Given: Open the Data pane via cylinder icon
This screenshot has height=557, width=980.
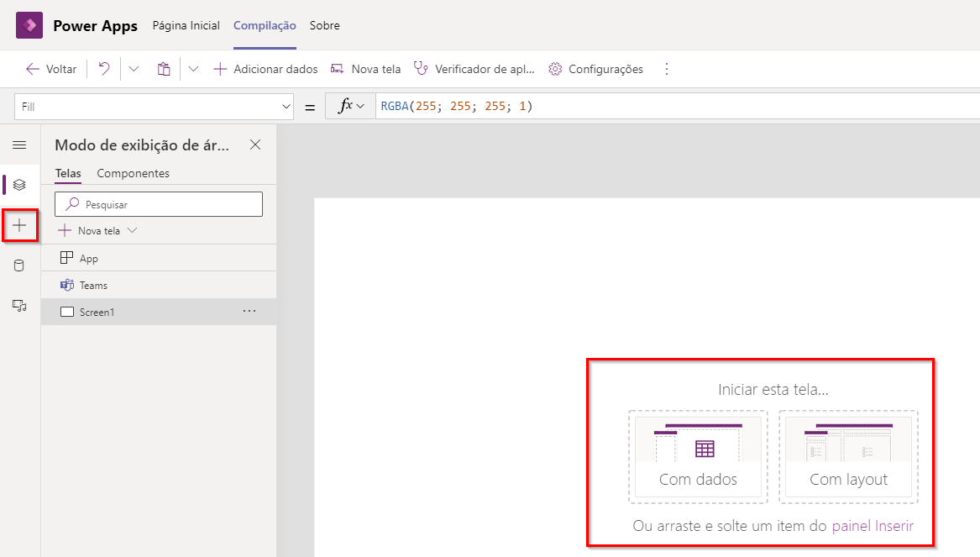Looking at the screenshot, I should pyautogui.click(x=19, y=265).
